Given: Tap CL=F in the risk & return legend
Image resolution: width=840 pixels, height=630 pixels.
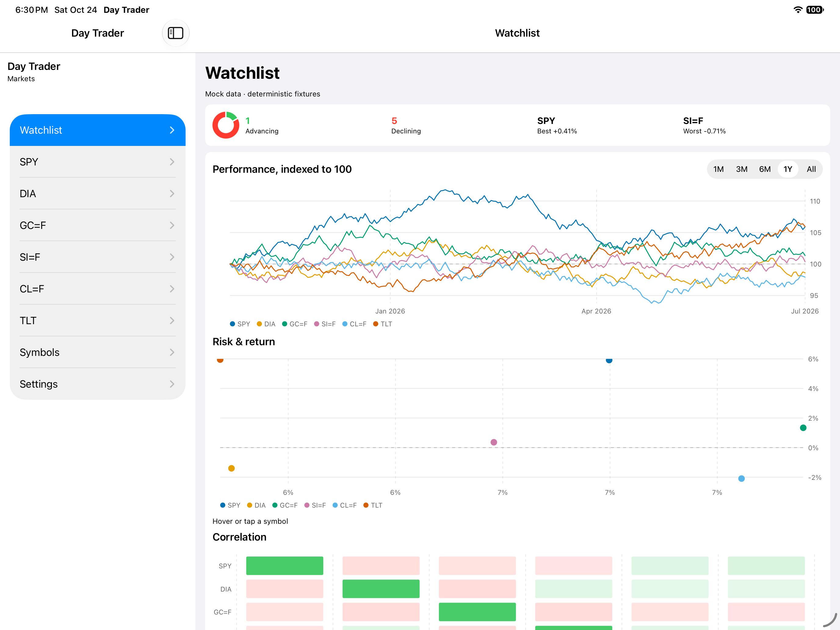Looking at the screenshot, I should point(344,505).
